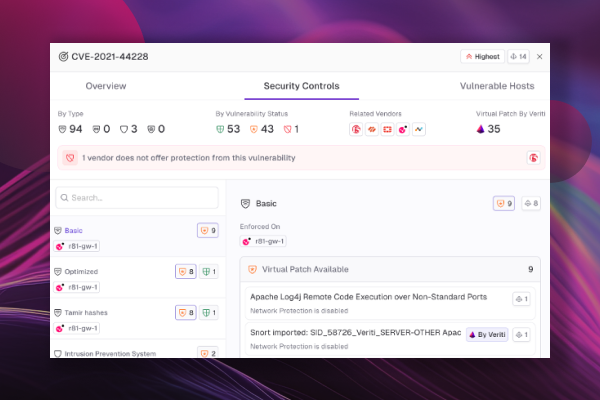
Task: Click the r81-gw-1 tag under Tamir hashes
Action: pos(77,328)
